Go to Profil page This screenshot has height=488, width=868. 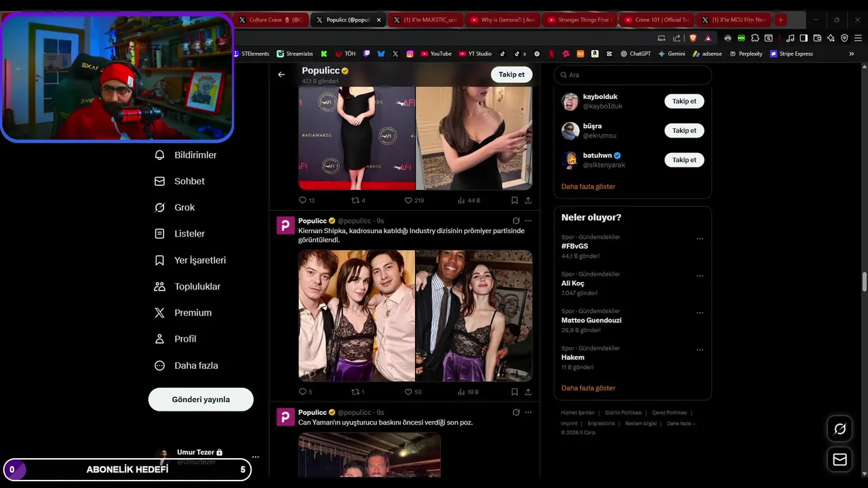[175, 339]
